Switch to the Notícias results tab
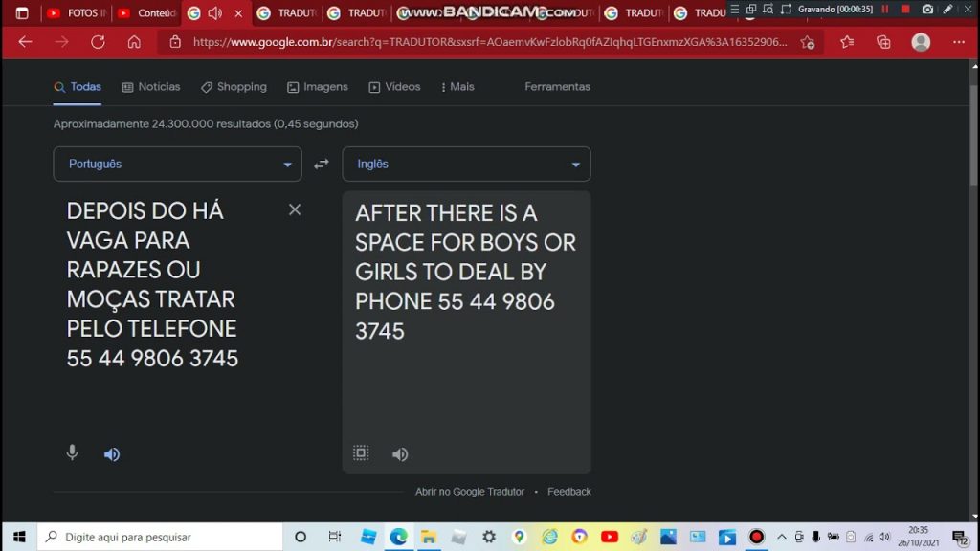 [150, 86]
